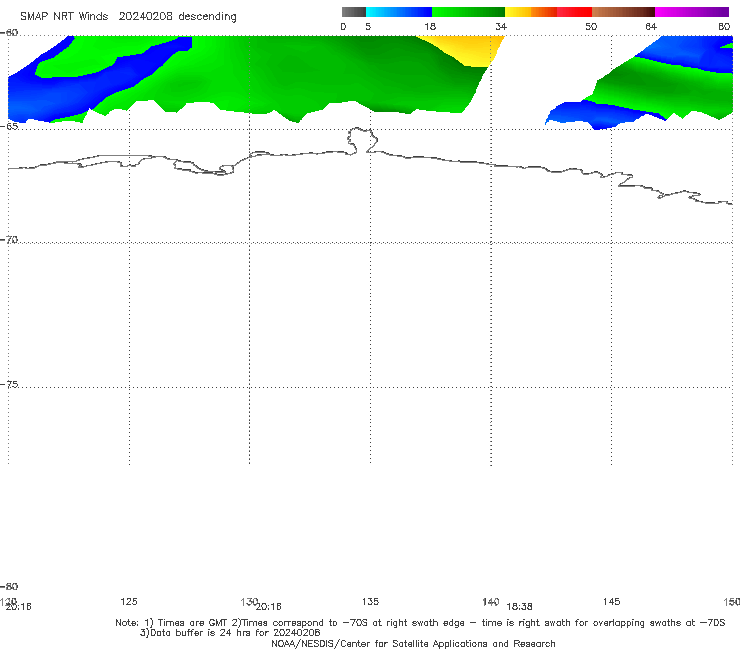Viewport: 740px width, 650px height.
Task: Click the longitude label '135'
Action: click(370, 601)
